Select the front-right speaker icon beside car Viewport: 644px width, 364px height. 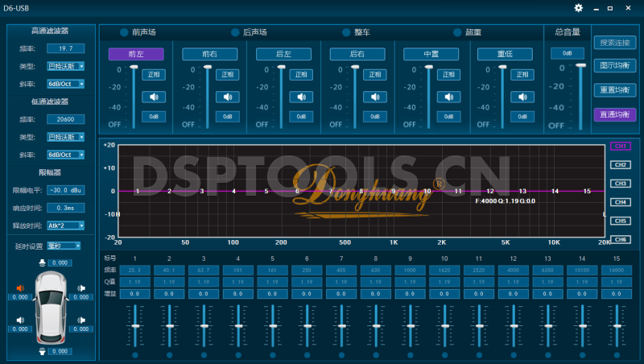tap(80, 288)
